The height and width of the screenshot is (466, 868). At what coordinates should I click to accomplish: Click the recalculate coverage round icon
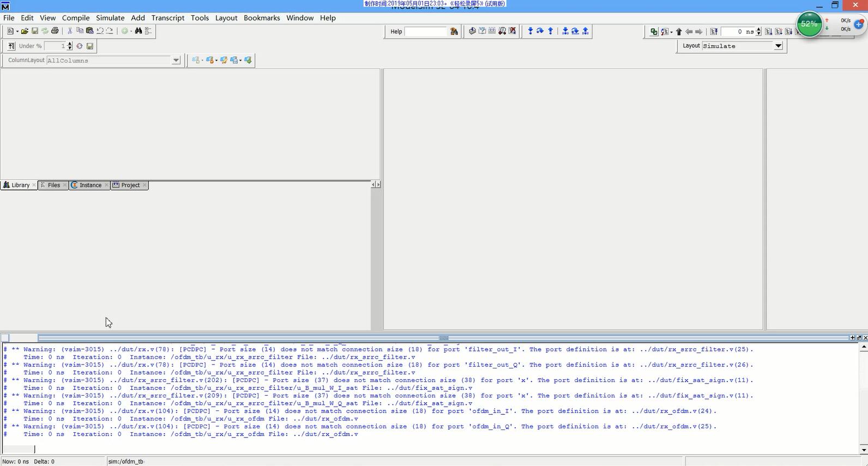point(80,46)
